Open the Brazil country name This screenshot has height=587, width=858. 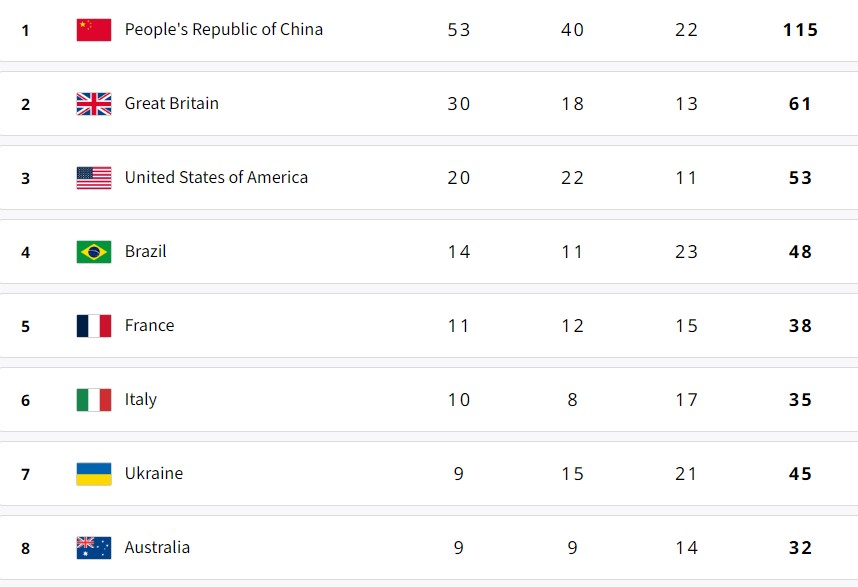coord(145,252)
